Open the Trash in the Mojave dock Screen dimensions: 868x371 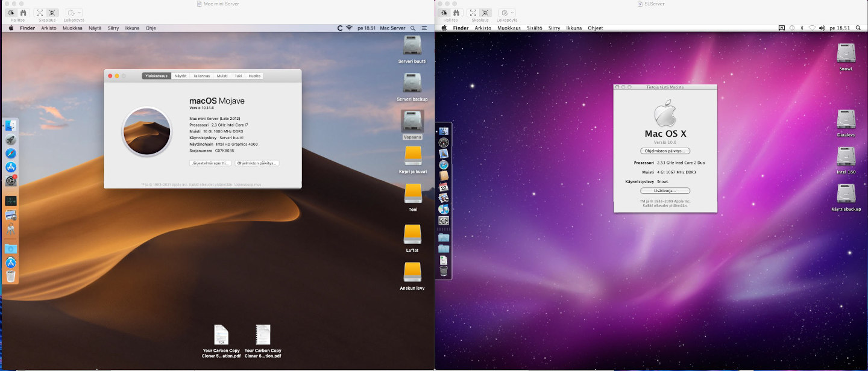pyautogui.click(x=11, y=276)
